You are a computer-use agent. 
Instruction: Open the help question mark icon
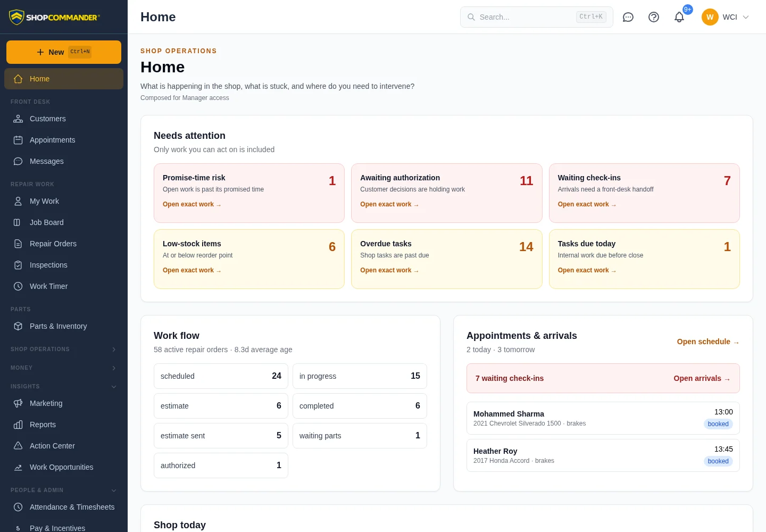(654, 17)
